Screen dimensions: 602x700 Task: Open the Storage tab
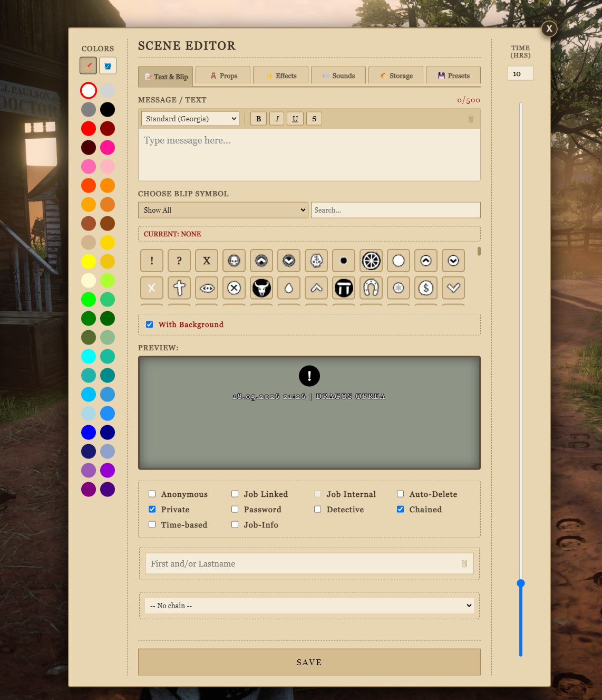396,75
